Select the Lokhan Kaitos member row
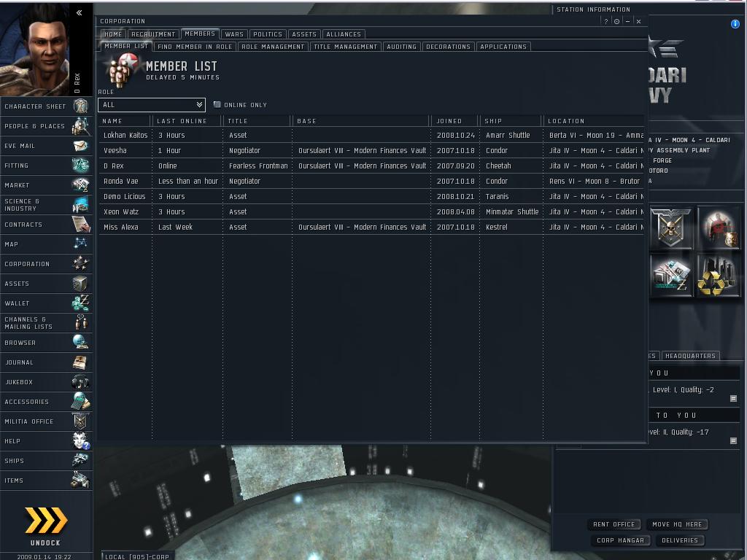Viewport: 747px width, 560px height. pos(371,135)
